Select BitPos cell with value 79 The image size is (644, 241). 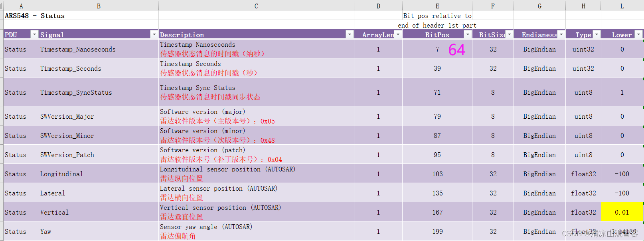point(437,116)
